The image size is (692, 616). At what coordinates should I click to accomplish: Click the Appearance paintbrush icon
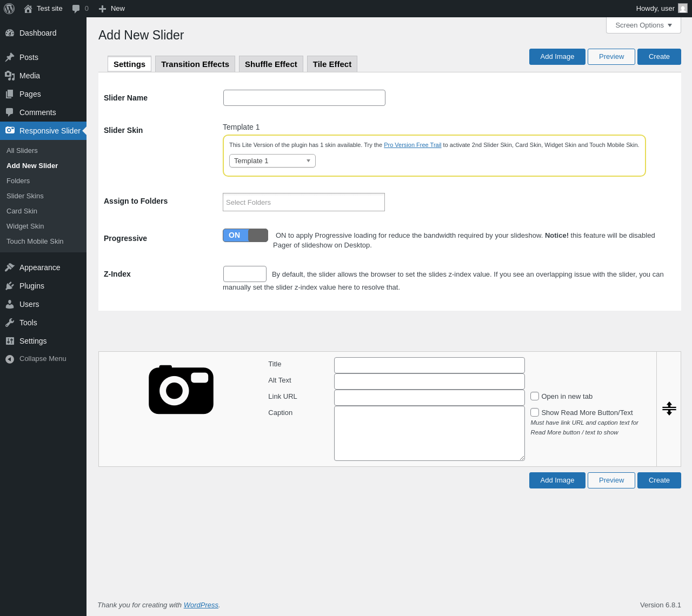point(10,267)
